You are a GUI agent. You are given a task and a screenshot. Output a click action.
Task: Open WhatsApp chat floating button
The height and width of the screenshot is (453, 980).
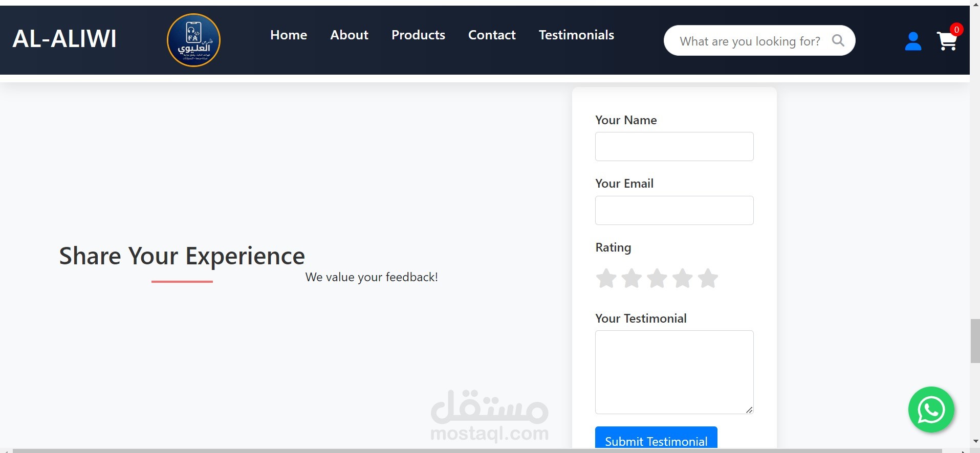click(x=931, y=410)
